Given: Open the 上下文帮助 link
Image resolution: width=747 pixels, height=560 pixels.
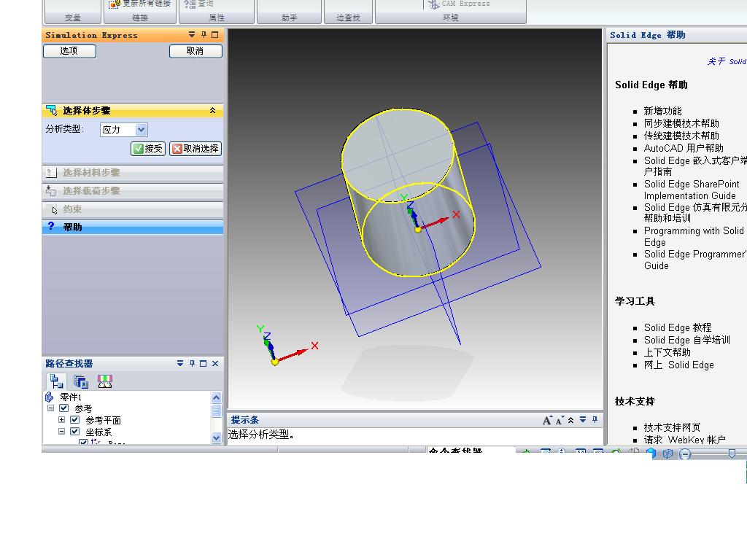Looking at the screenshot, I should 667,352.
